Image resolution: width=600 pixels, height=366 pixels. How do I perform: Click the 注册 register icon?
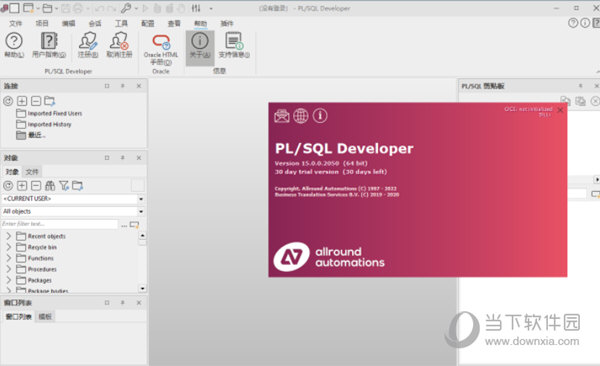88,45
